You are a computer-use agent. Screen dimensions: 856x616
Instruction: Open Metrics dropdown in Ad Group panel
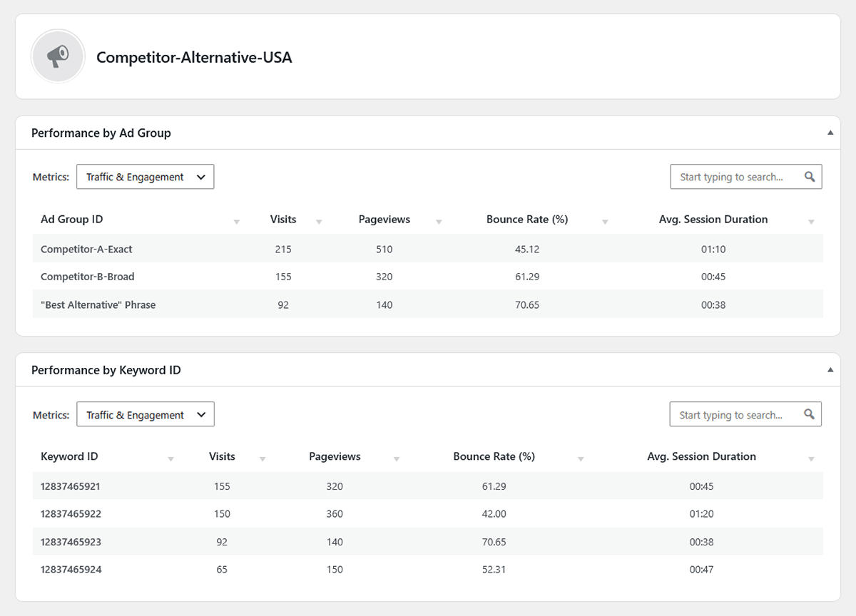pos(145,177)
